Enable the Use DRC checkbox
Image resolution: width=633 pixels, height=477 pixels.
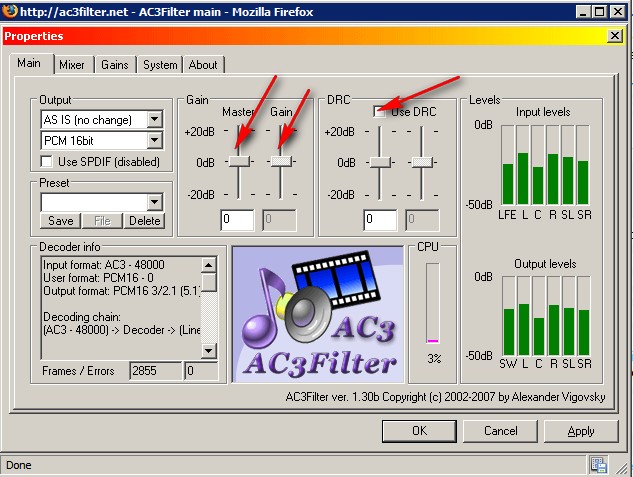[x=379, y=111]
